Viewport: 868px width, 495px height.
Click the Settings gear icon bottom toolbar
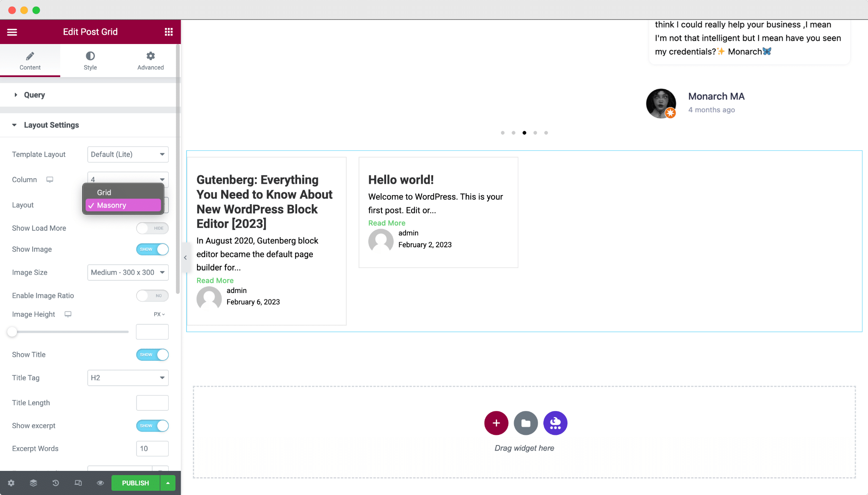(11, 482)
